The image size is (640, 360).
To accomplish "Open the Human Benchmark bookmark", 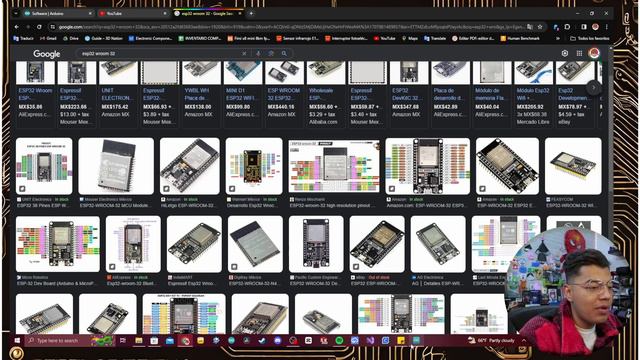I will coord(520,38).
